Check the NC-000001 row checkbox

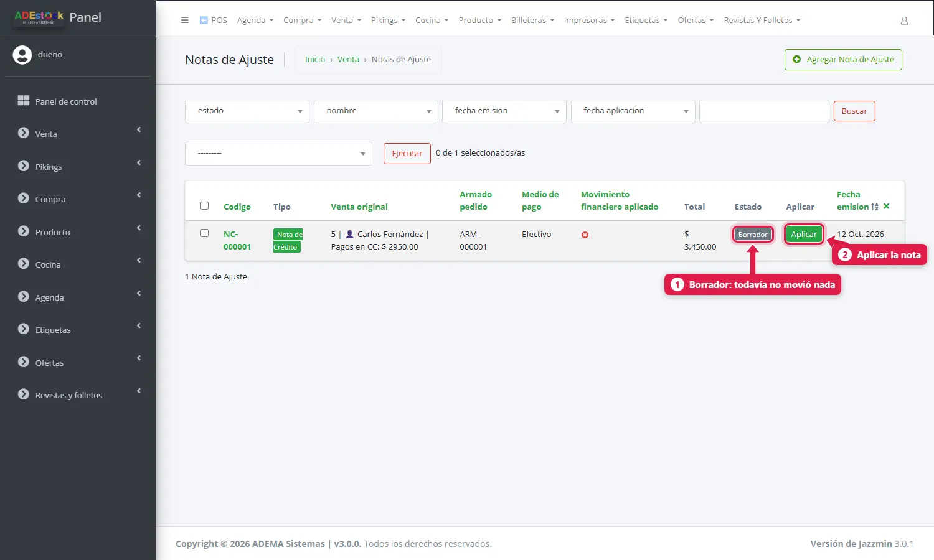(x=204, y=233)
